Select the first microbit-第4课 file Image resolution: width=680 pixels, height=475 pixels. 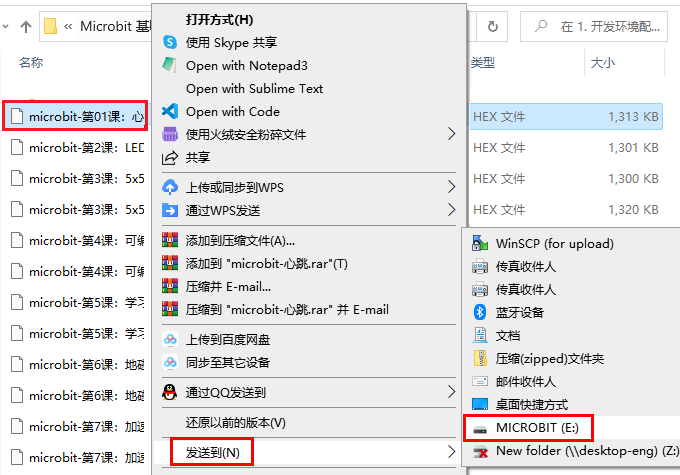click(77, 240)
